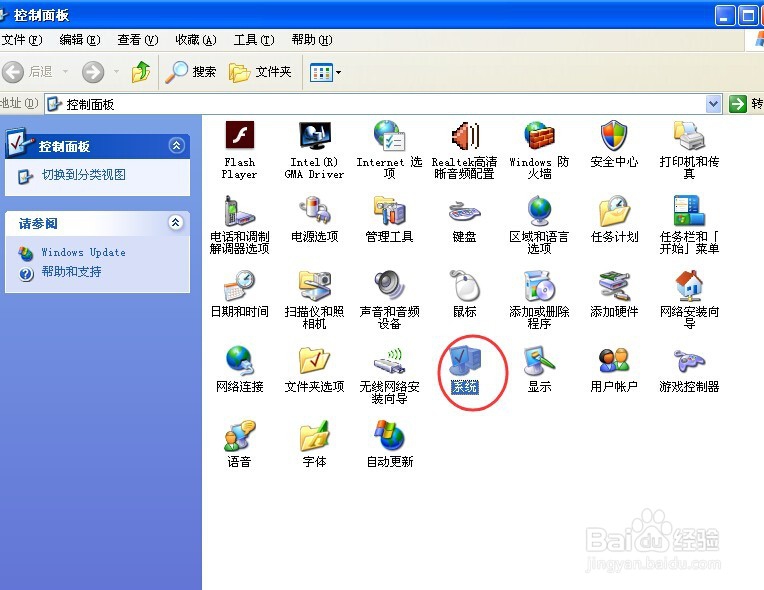Open 游戏控制器 icon
Image resolution: width=764 pixels, height=590 pixels.
pyautogui.click(x=689, y=362)
